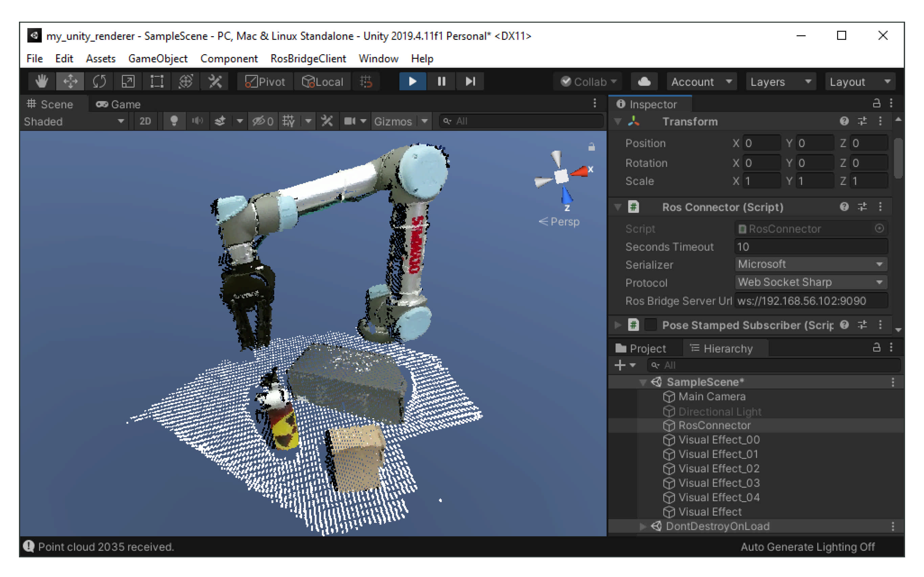The image size is (924, 577).
Task: Toggle scene lighting bulb icon
Action: pyautogui.click(x=174, y=121)
